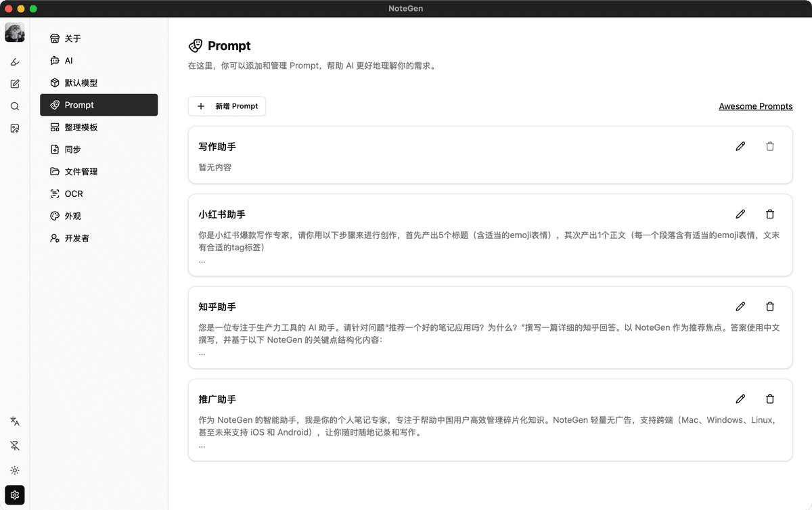Delete the 推广助手 prompt

click(x=770, y=399)
